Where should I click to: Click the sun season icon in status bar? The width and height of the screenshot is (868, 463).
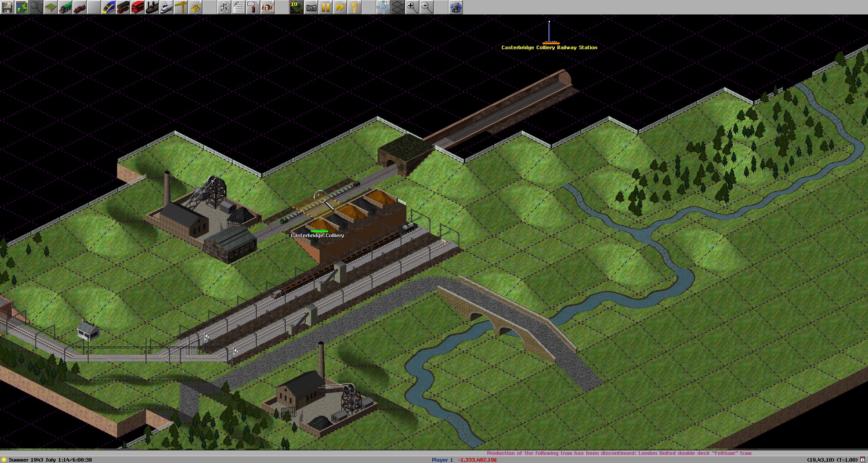pos(4,460)
